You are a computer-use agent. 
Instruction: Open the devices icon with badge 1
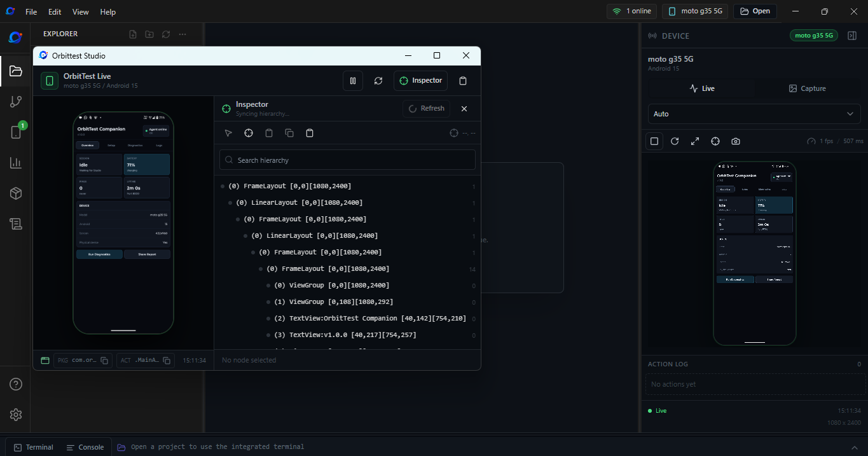(16, 132)
